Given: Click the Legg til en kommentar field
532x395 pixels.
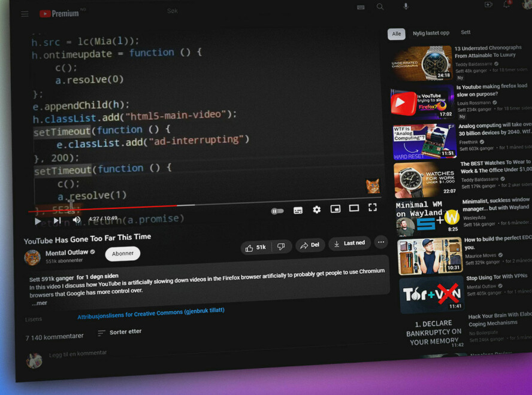Looking at the screenshot, I should coord(78,354).
